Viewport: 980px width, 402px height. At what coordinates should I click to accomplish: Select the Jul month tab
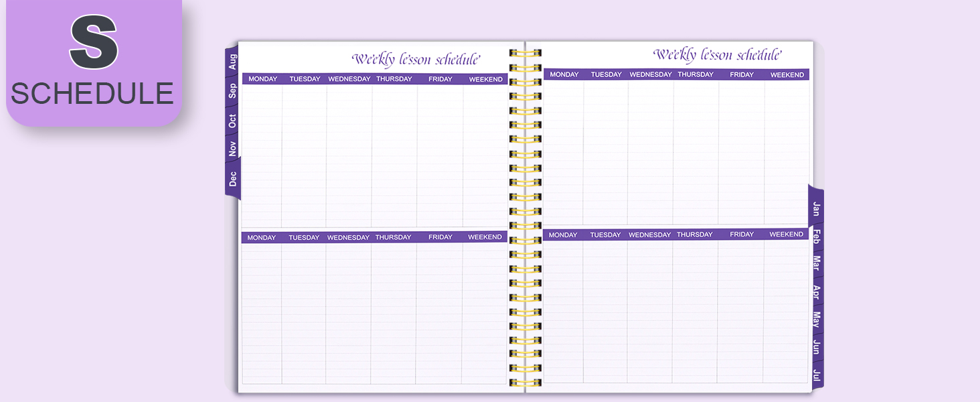click(817, 374)
